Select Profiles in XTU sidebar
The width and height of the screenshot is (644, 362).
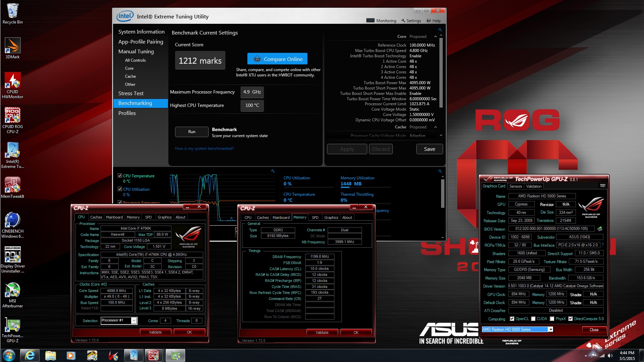coord(127,113)
